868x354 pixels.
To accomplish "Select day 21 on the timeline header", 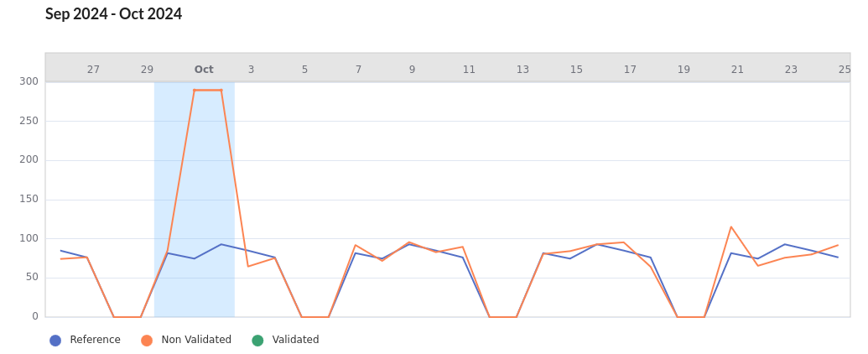I will tap(737, 70).
